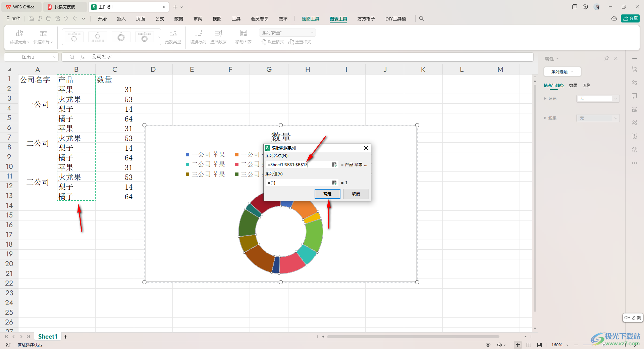Screen dimensions: 644x349
Task: Click the zoom slider handle
Action: point(604,345)
